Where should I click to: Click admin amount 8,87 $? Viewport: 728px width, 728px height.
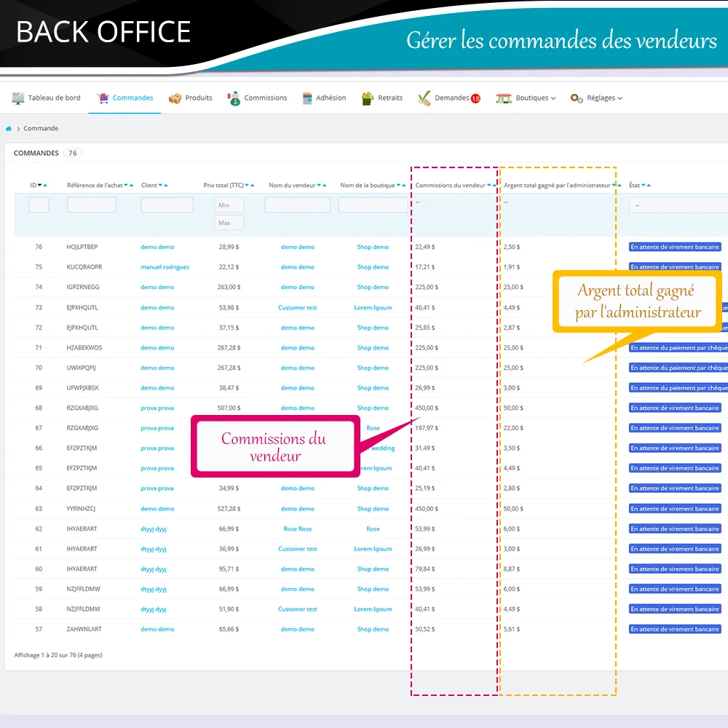point(512,569)
